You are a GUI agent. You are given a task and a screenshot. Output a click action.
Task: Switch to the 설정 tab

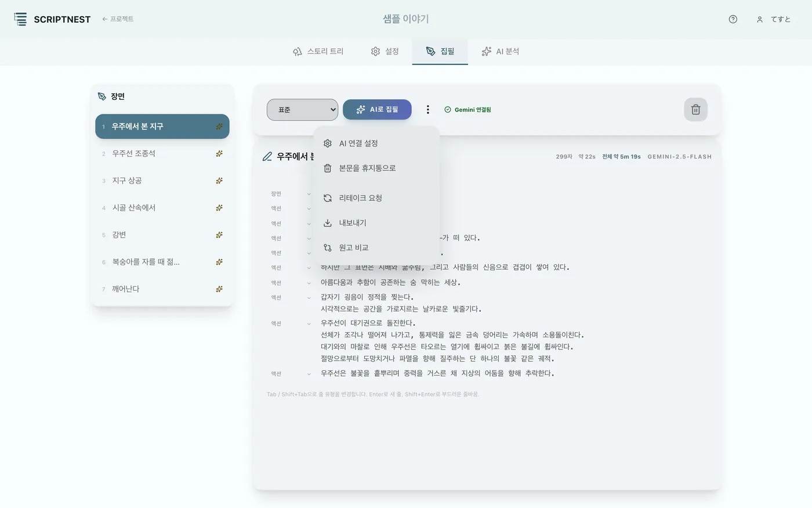point(385,52)
